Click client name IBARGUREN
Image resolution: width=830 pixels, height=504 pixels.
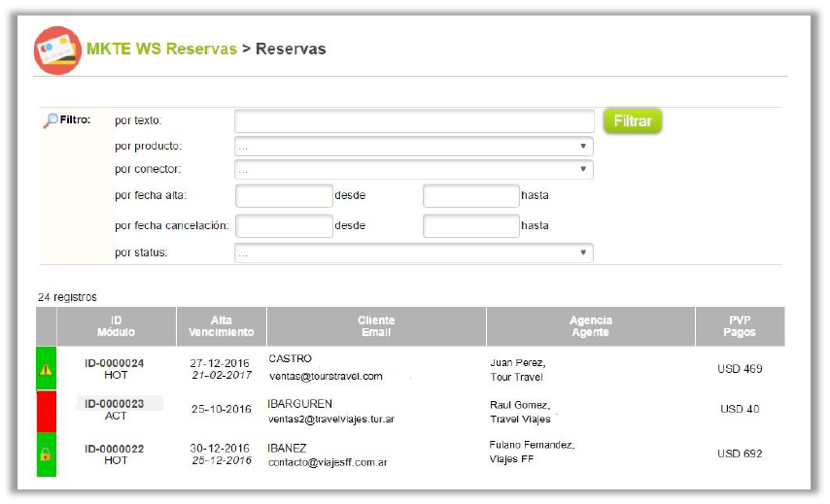pos(299,404)
